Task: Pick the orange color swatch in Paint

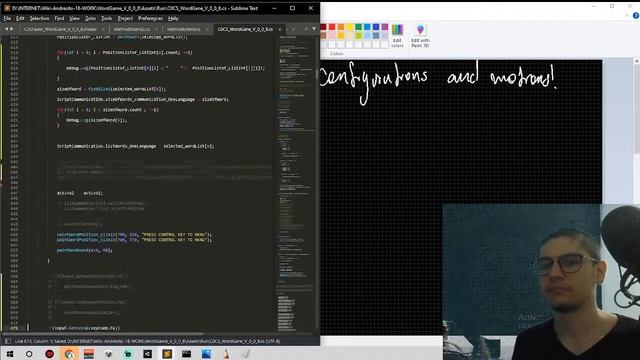Action: (341, 27)
